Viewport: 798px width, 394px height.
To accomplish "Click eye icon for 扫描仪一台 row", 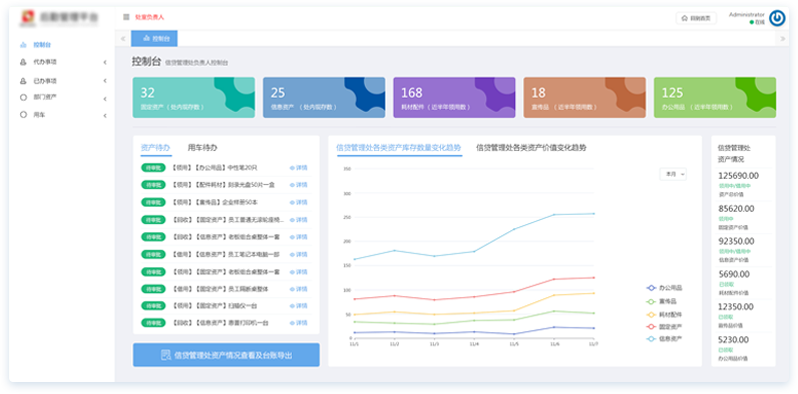I will coord(292,306).
